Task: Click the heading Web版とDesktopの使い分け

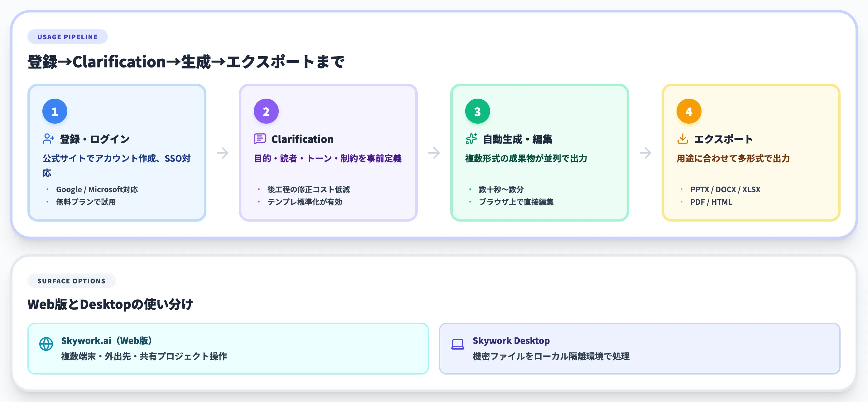Action: (x=110, y=304)
